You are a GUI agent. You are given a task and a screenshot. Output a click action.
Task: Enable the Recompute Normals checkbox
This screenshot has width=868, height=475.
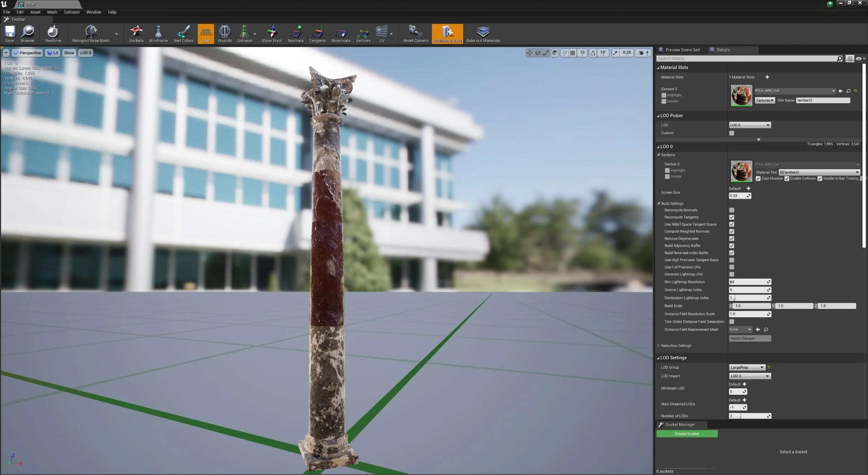[x=732, y=210]
